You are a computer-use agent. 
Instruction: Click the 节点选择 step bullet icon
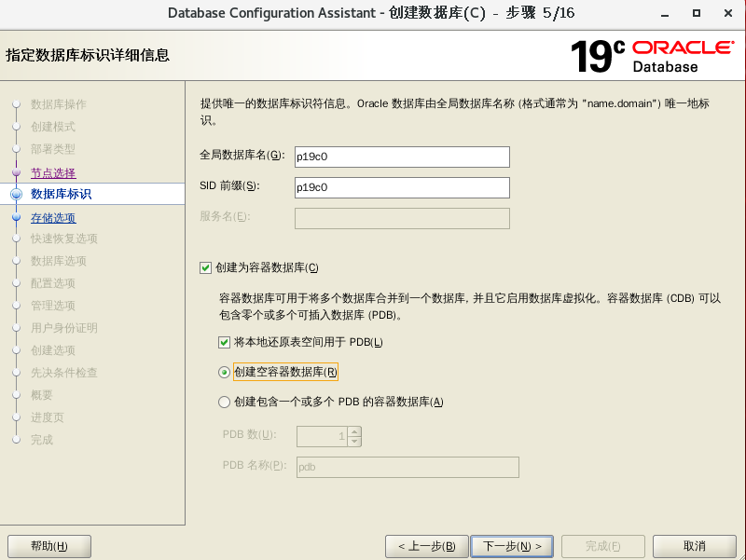(16, 172)
